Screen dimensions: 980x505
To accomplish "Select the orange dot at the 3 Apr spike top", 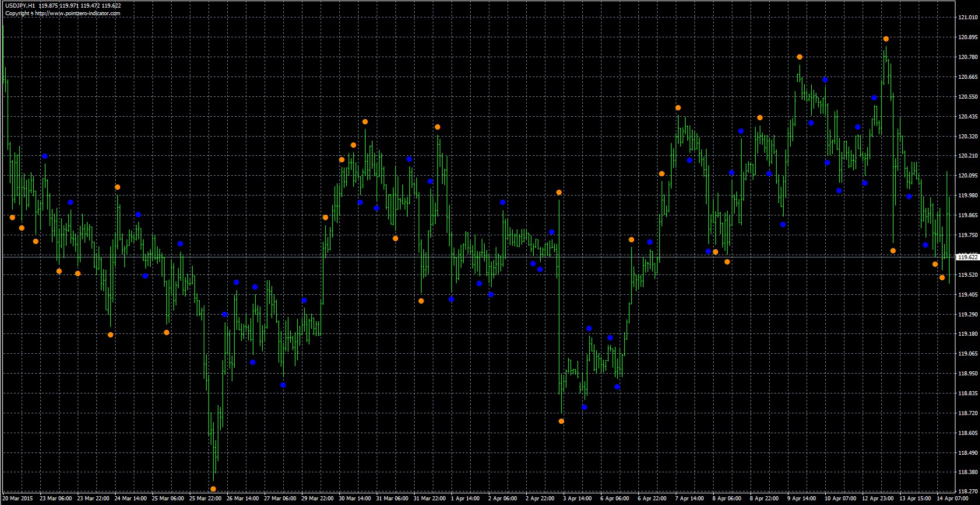I will pos(559,193).
